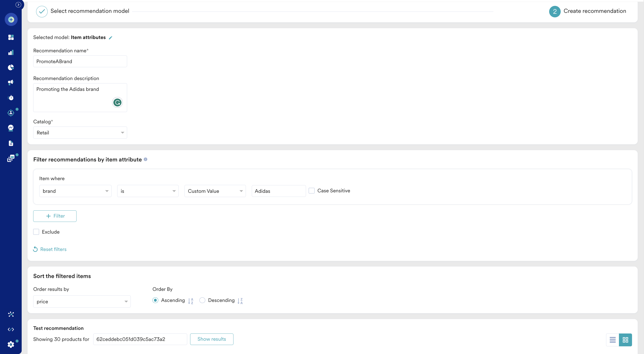Screen dimensions: 644x354
Task: Open the bar chart analytics icon
Action: click(x=11, y=53)
